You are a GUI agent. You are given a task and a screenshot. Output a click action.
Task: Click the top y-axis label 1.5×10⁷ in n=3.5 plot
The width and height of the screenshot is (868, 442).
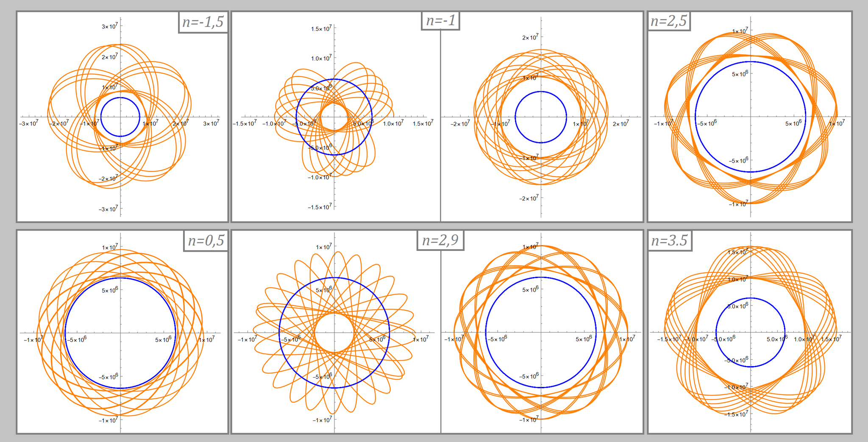(x=738, y=252)
